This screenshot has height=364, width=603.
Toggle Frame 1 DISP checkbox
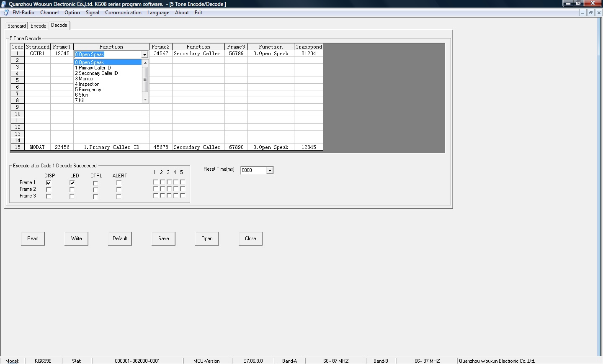(x=49, y=183)
